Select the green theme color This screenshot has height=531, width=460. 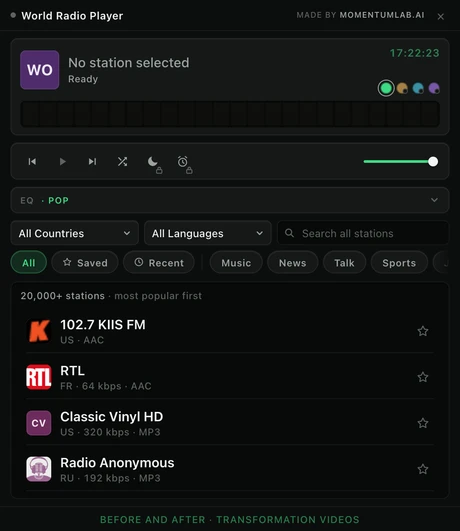click(386, 88)
